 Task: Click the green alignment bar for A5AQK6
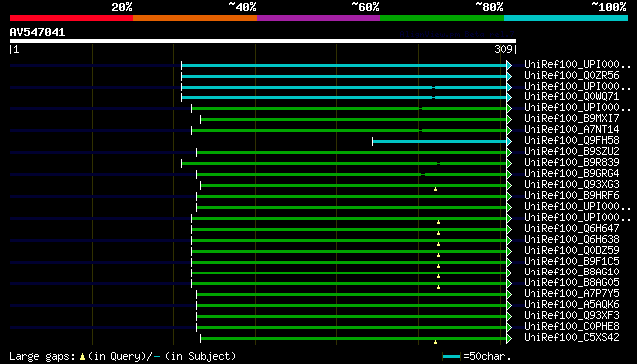click(351, 306)
